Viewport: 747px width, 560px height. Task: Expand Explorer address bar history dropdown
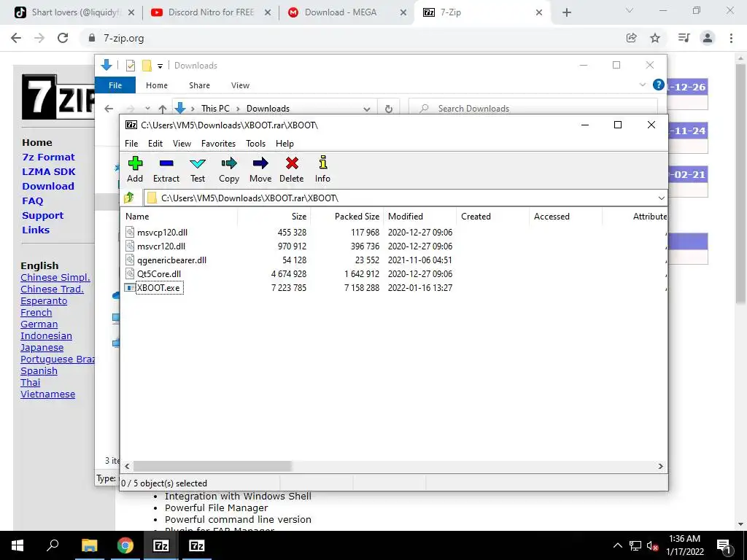367,109
